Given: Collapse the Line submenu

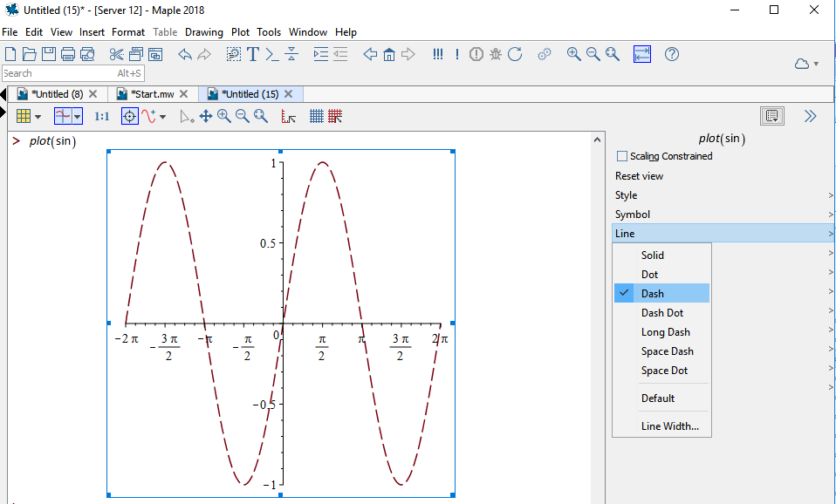Looking at the screenshot, I should [723, 234].
